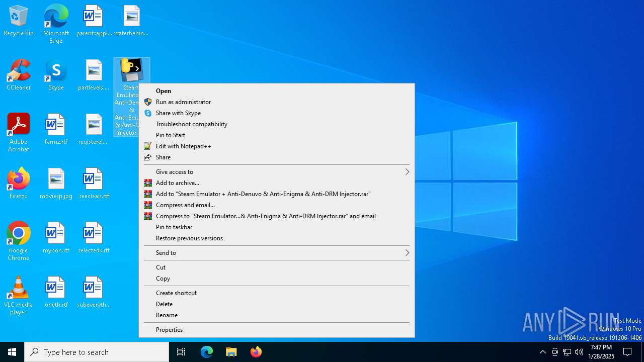Screen dimensions: 644x362
Task: Click the taskbar clock showing 7:47 PM
Action: pos(601,352)
